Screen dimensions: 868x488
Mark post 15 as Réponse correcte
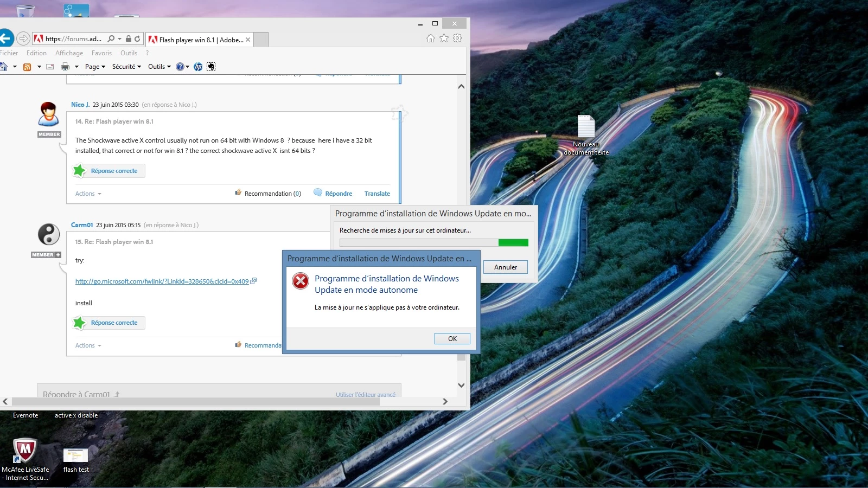pyautogui.click(x=108, y=323)
